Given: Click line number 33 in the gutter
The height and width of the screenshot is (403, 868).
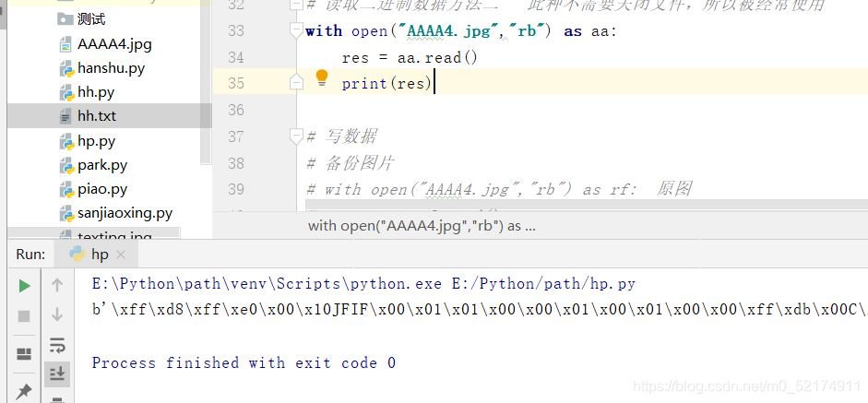Looking at the screenshot, I should click(x=236, y=31).
